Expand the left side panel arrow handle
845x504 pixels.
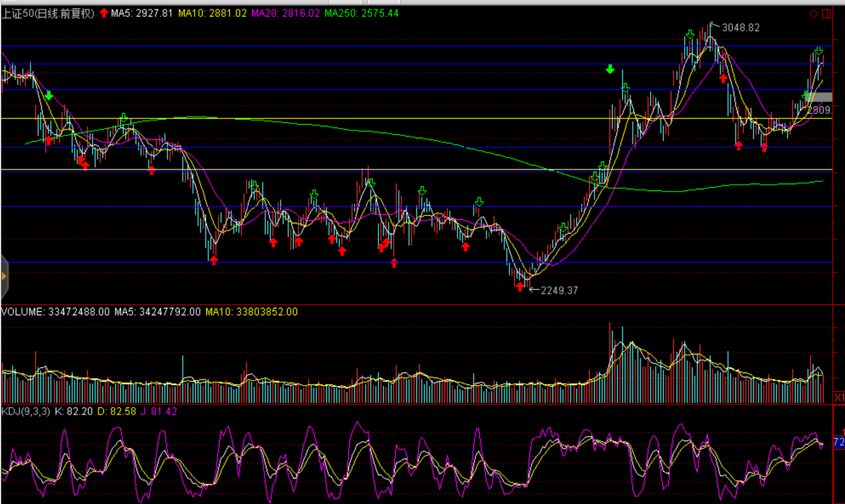tap(4, 277)
